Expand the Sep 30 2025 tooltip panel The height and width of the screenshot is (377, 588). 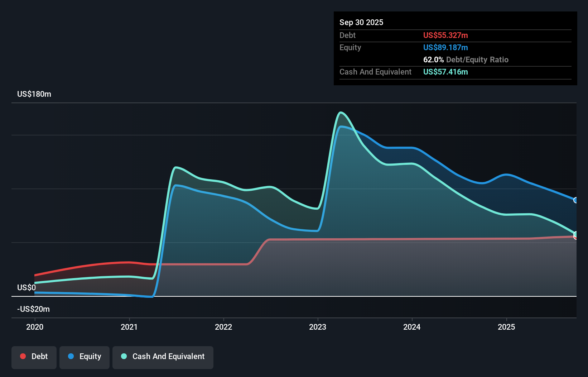click(361, 22)
